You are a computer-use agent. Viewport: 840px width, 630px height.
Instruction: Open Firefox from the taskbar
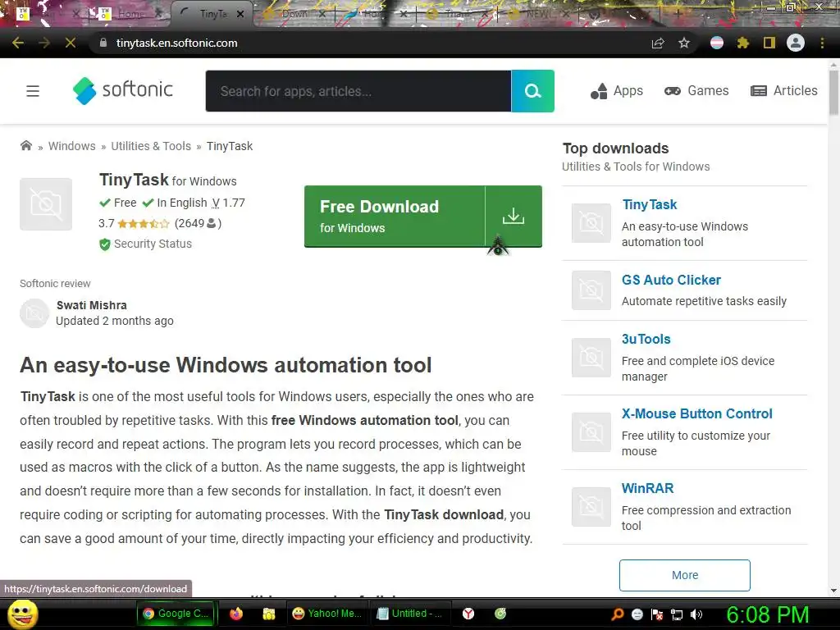point(236,614)
